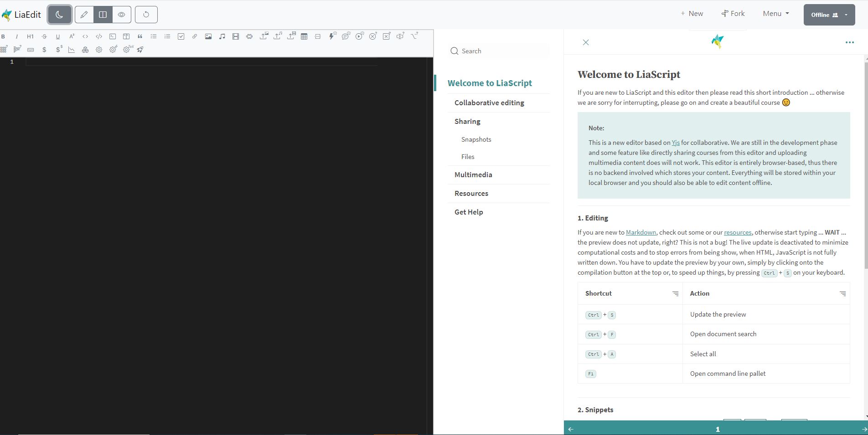868x435 pixels.
Task: Insert audio with the music note icon
Action: pos(222,36)
